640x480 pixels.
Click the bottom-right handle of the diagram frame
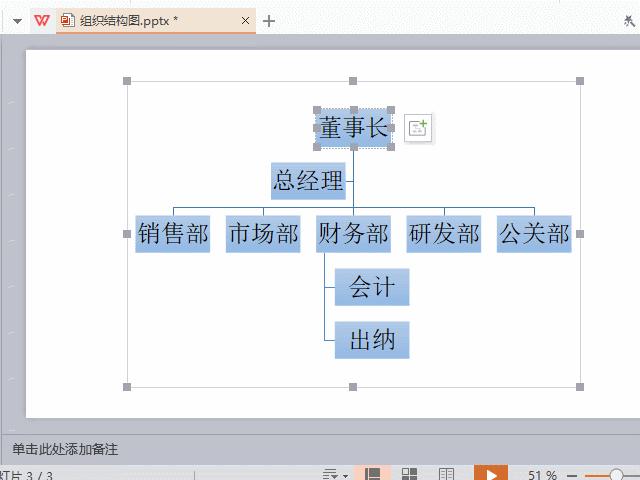580,387
